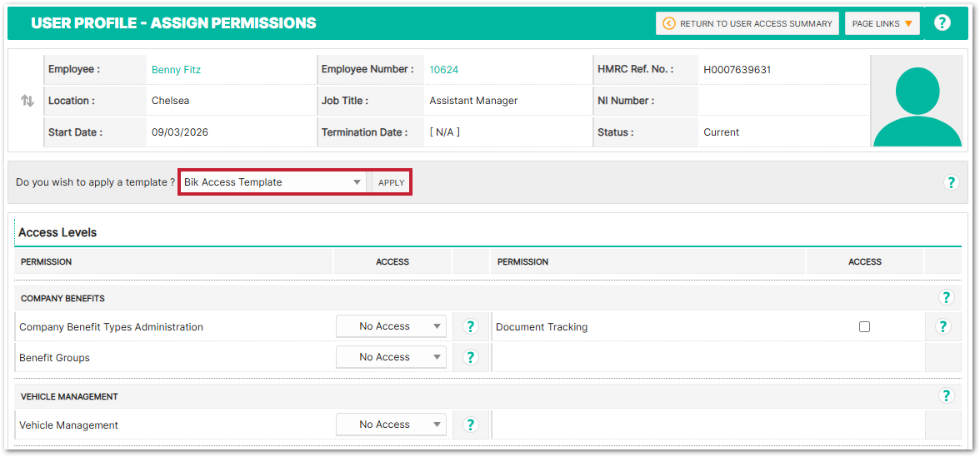The height and width of the screenshot is (457, 980).
Task: Click the employee profile avatar image
Action: 916,102
